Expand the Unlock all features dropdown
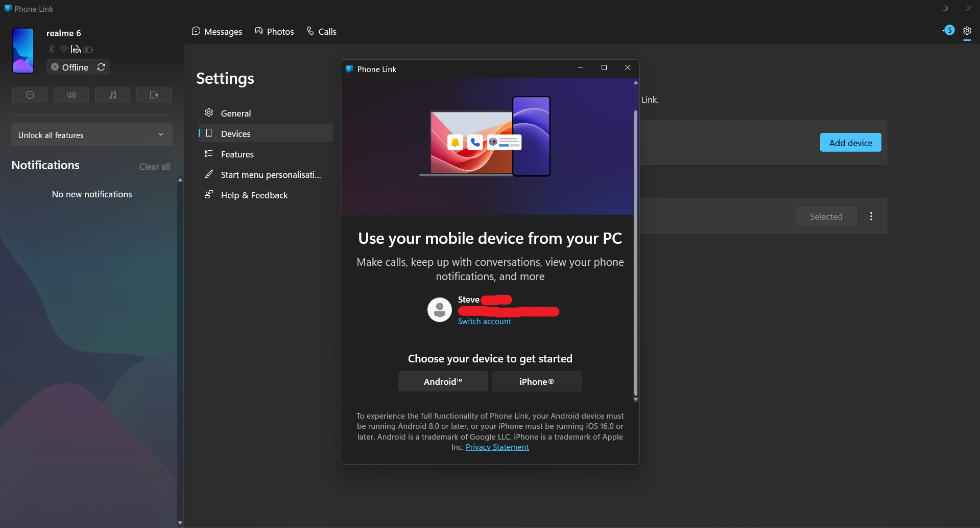The width and height of the screenshot is (980, 528). click(x=92, y=135)
